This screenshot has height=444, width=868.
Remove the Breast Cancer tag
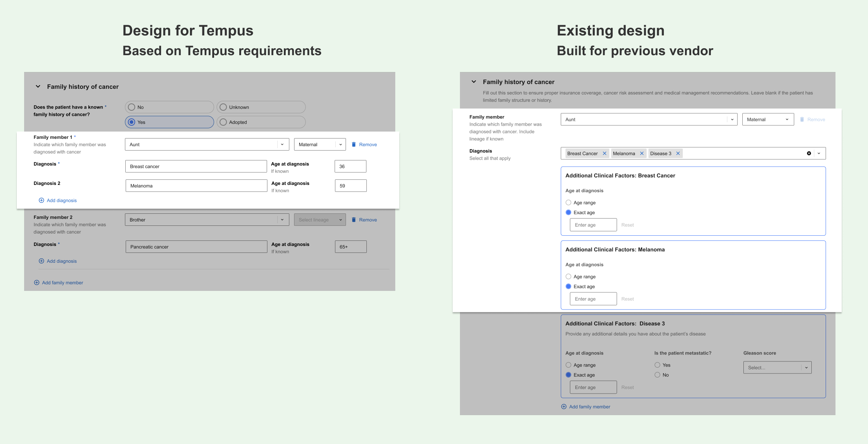[x=605, y=153]
